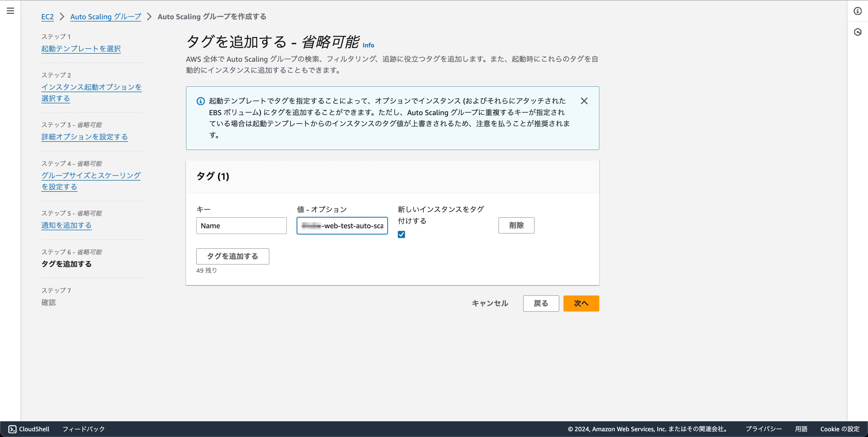Image resolution: width=868 pixels, height=437 pixels.
Task: Click the Info link beside the page title
Action: coord(368,45)
